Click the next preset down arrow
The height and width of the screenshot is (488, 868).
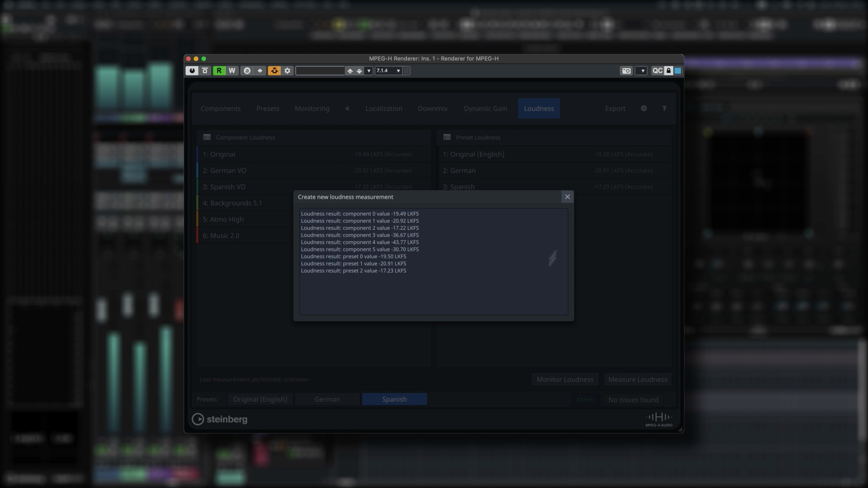[359, 71]
